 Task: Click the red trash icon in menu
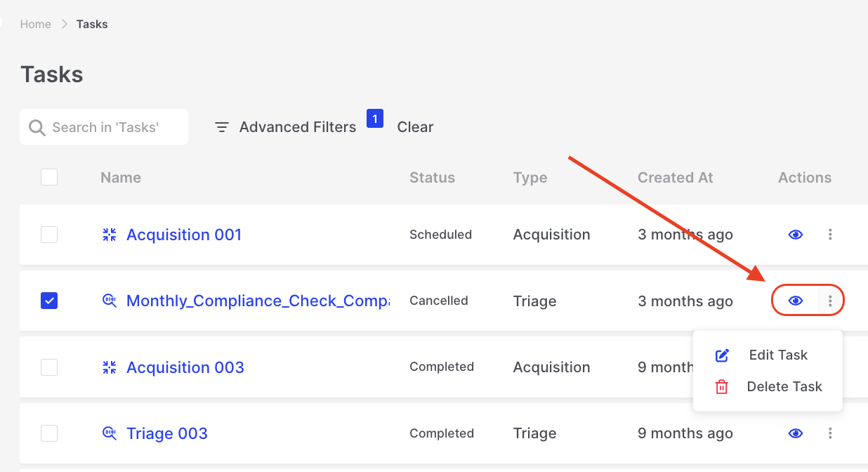(x=722, y=387)
